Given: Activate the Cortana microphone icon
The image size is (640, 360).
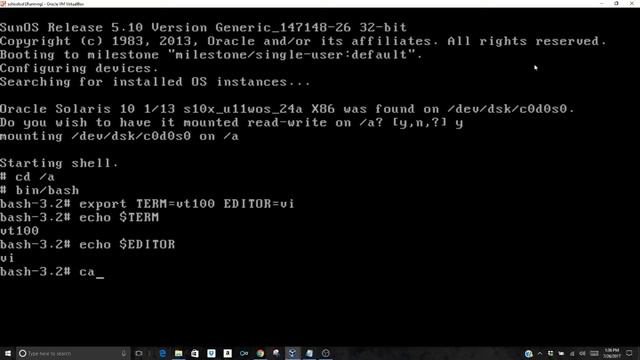Looking at the screenshot, I should (124, 353).
